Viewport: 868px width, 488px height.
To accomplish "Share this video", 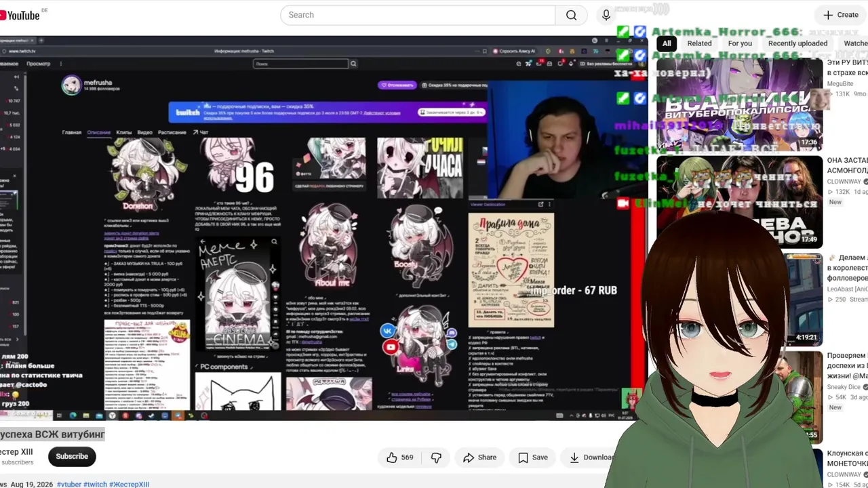I will click(x=479, y=457).
